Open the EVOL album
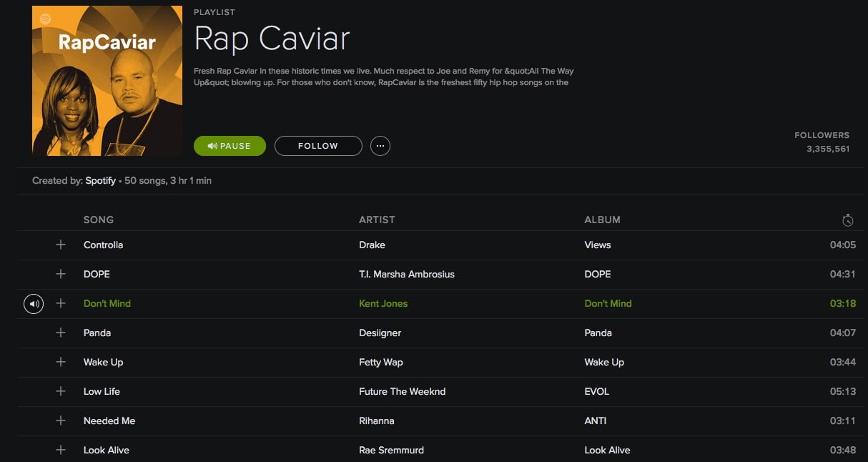Screen dimensions: 868x462 pyautogui.click(x=597, y=391)
